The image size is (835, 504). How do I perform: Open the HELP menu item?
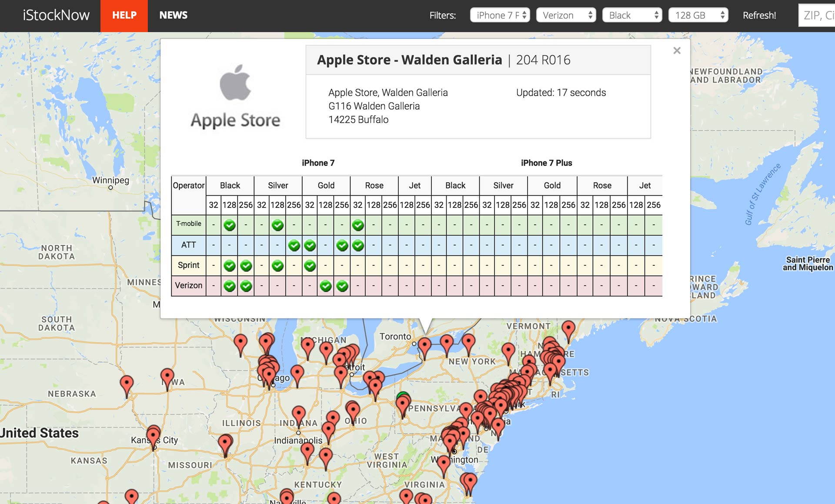124,16
